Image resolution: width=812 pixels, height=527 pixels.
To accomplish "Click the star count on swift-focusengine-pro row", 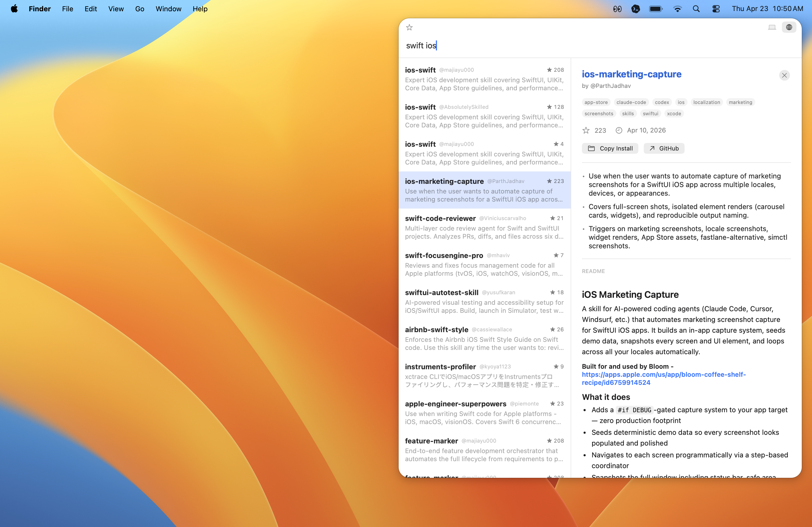I will coord(559,256).
